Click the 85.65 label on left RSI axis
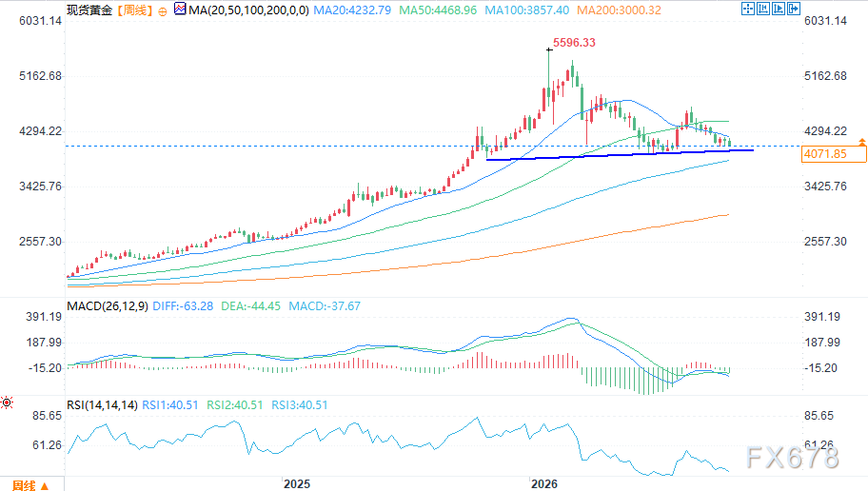Viewport: 868px width, 491px height. coord(47,416)
